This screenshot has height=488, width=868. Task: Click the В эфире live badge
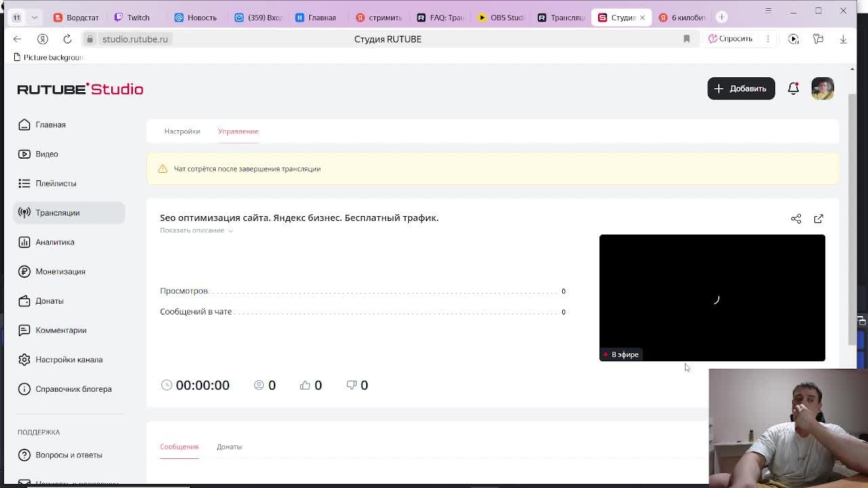[x=621, y=354]
